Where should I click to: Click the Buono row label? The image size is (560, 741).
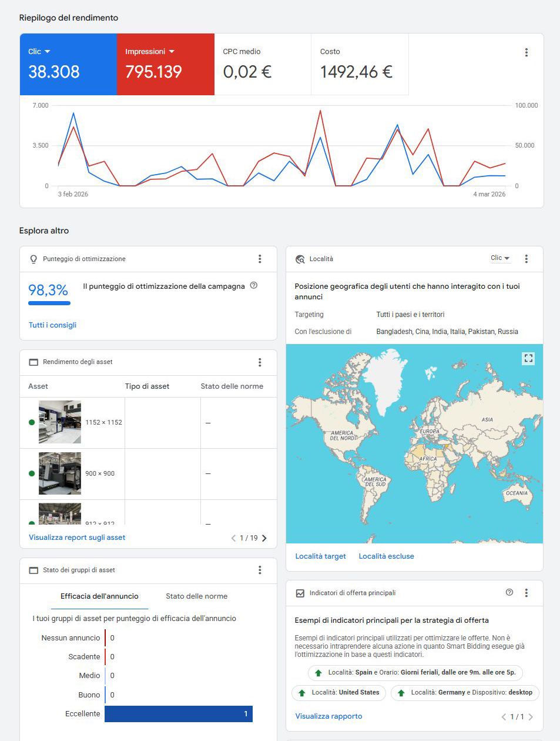point(89,695)
